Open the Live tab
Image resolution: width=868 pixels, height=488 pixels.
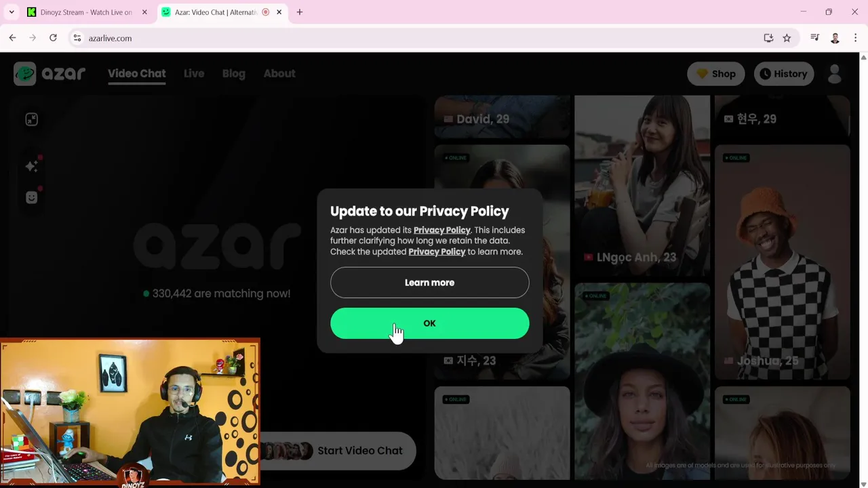click(194, 73)
